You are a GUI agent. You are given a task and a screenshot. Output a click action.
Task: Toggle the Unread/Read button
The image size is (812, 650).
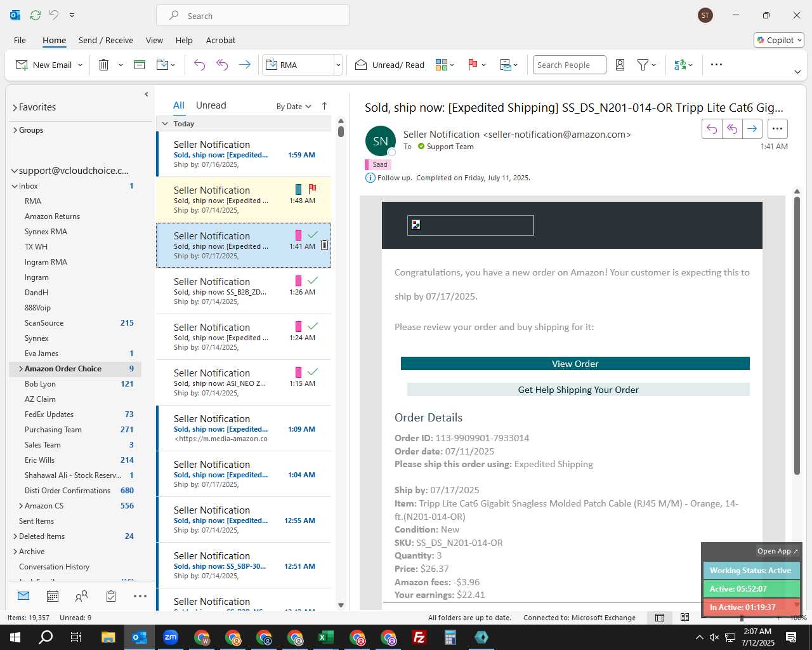390,65
